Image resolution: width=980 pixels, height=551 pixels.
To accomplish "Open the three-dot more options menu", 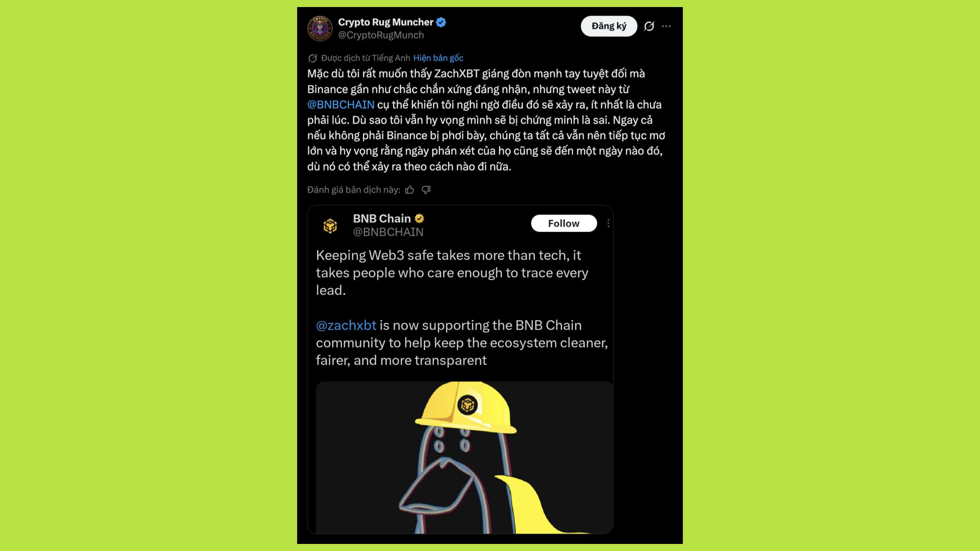I will click(x=666, y=26).
